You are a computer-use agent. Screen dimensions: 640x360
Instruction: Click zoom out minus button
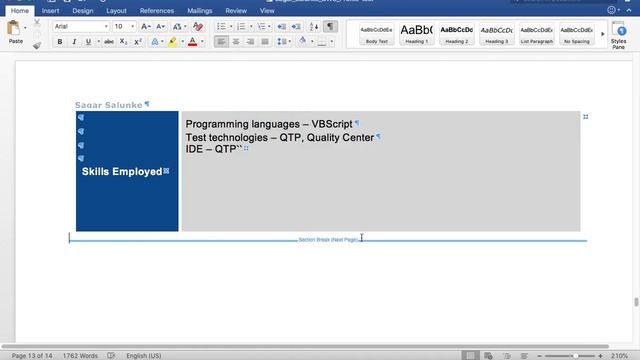click(539, 356)
